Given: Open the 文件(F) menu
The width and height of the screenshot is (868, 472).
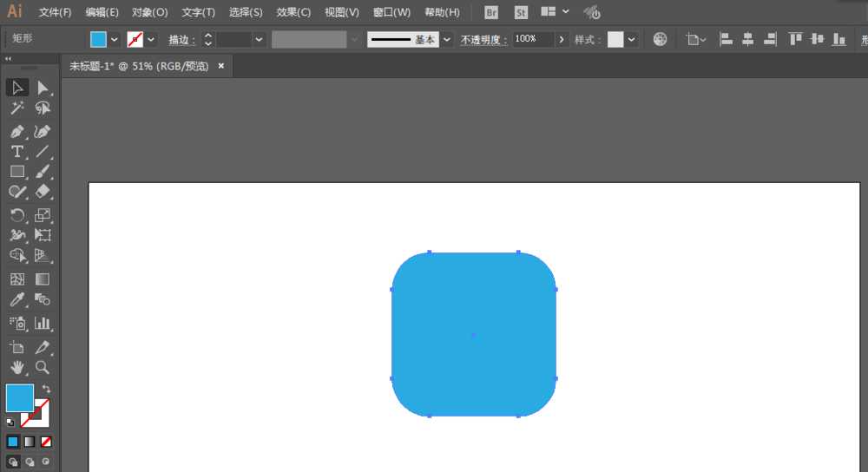Looking at the screenshot, I should tap(55, 12).
